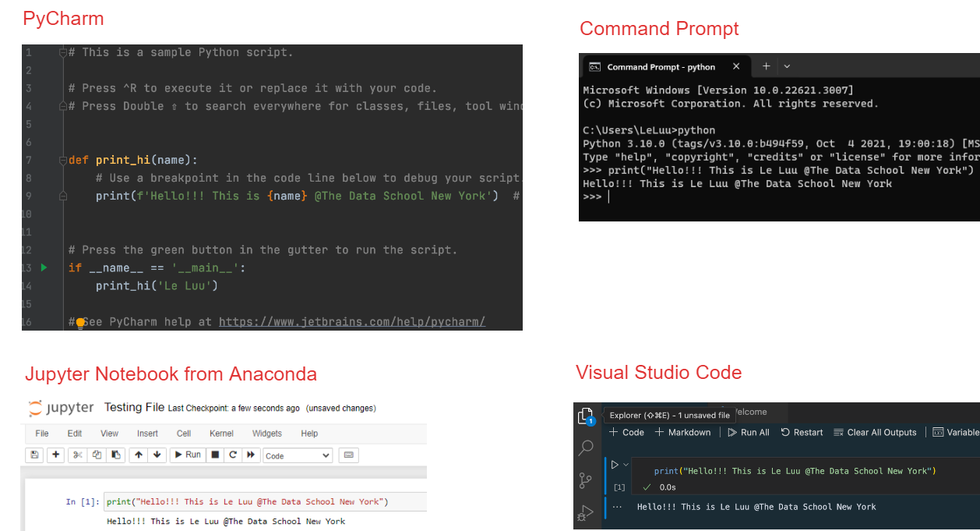Screen dimensions: 980x531
Task: Click PyCharm line number 13
Action: pyautogui.click(x=27, y=267)
